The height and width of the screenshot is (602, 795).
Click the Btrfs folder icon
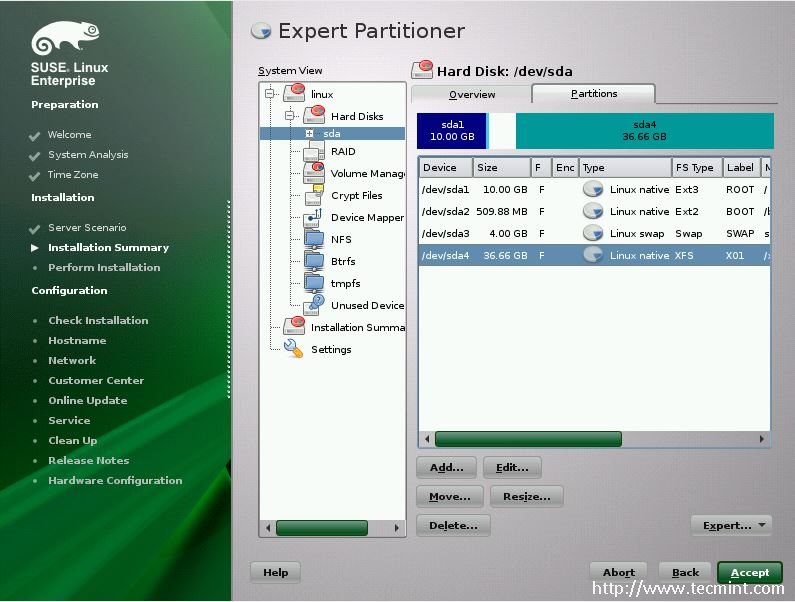point(314,261)
